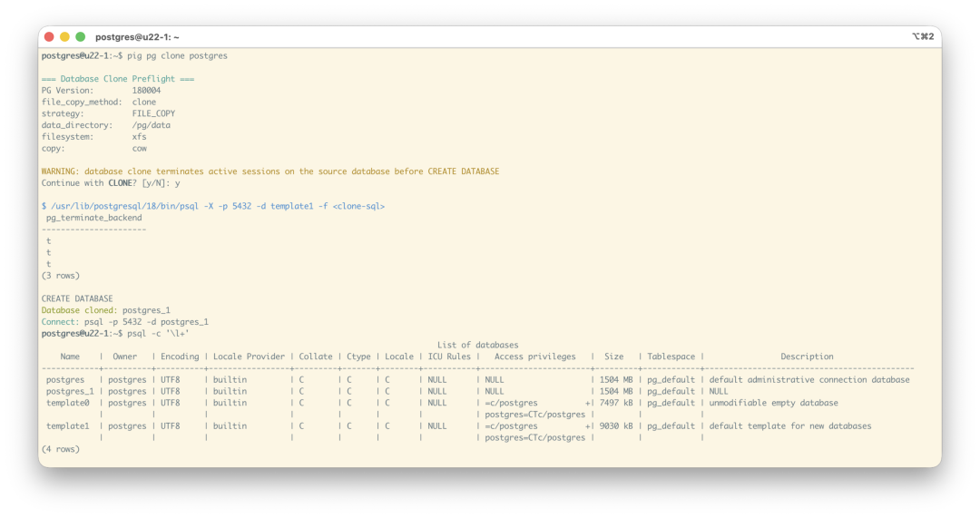Click the pg_terminate_backend column header

93,218
